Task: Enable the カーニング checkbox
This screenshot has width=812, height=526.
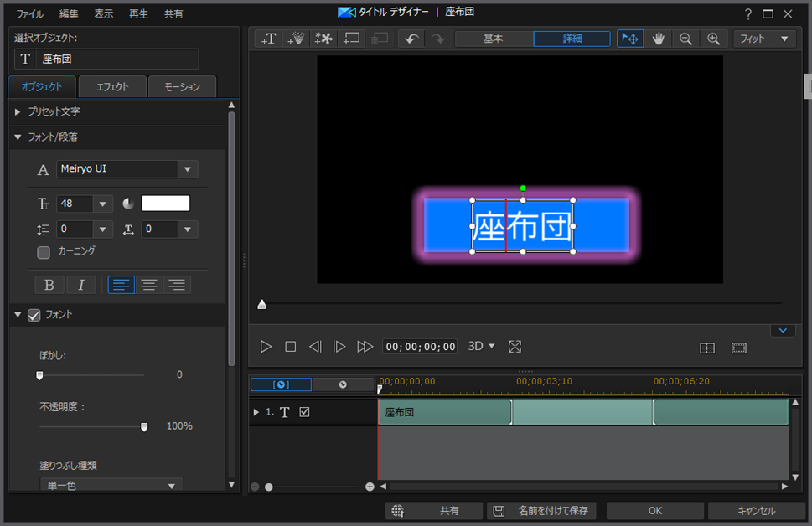Action: (44, 252)
